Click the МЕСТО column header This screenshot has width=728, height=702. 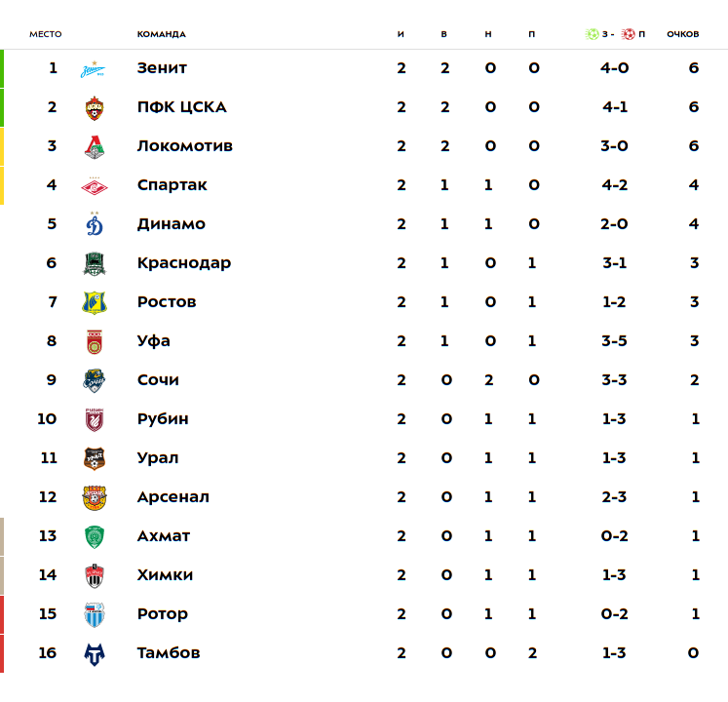pyautogui.click(x=45, y=34)
